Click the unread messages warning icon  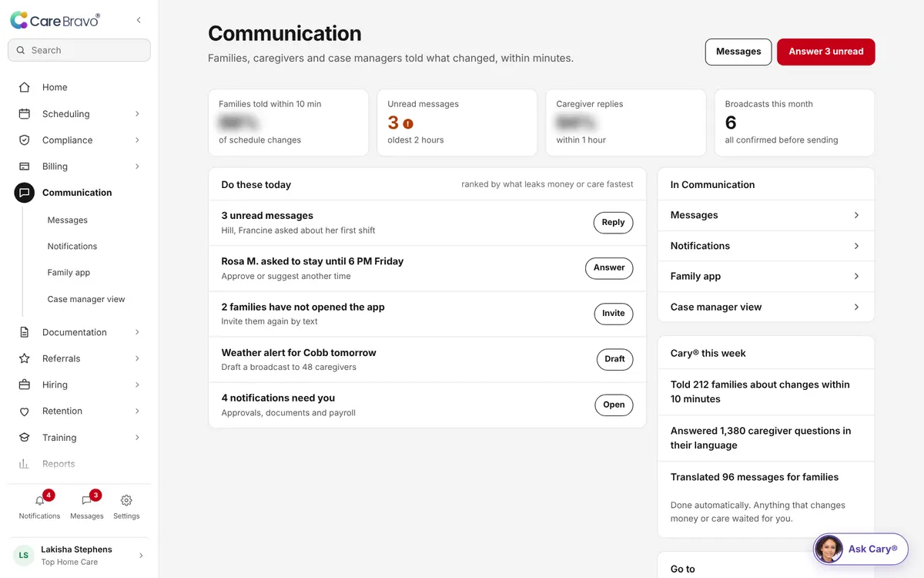(x=408, y=123)
